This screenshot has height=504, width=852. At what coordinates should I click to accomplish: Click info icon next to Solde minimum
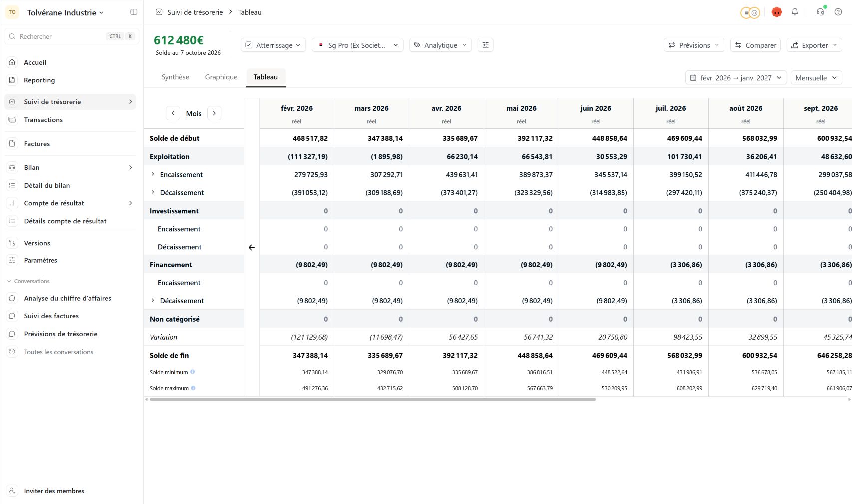[193, 372]
